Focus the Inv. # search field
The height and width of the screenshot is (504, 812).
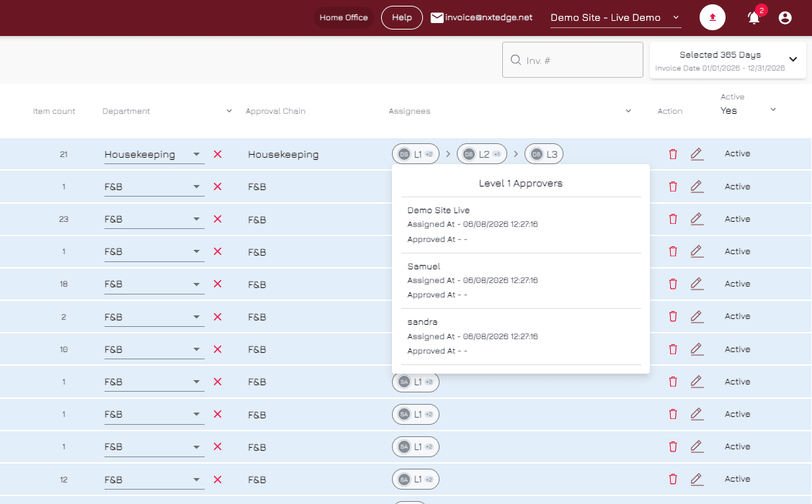[572, 60]
